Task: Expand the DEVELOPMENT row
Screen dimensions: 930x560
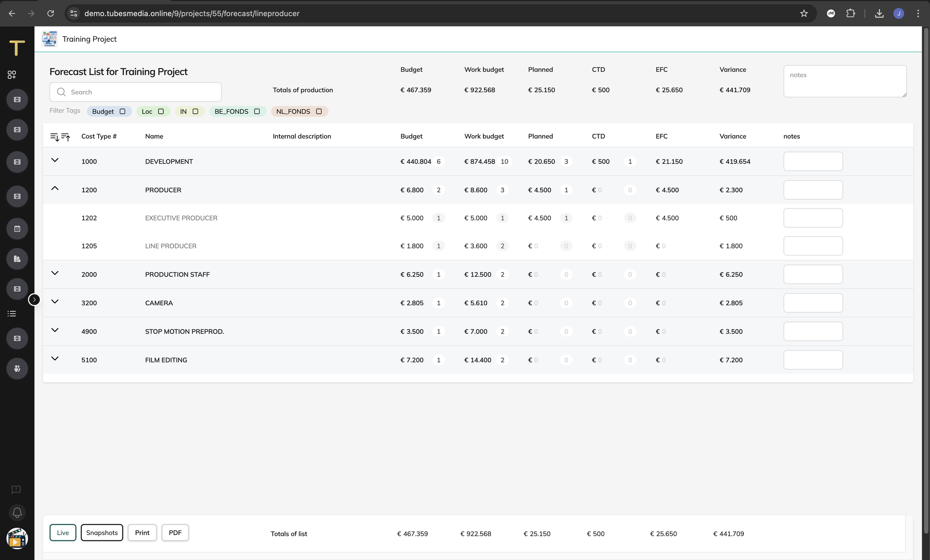Action: click(x=55, y=160)
